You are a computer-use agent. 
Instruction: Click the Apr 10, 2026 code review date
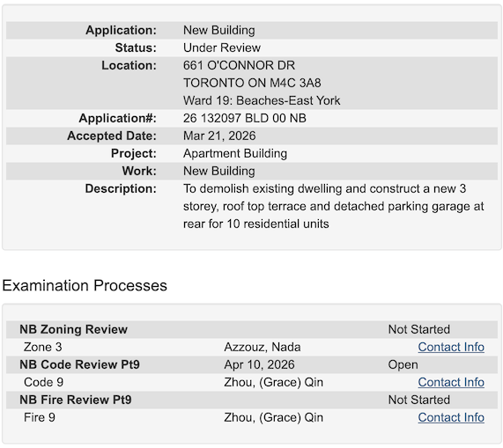coord(259,364)
